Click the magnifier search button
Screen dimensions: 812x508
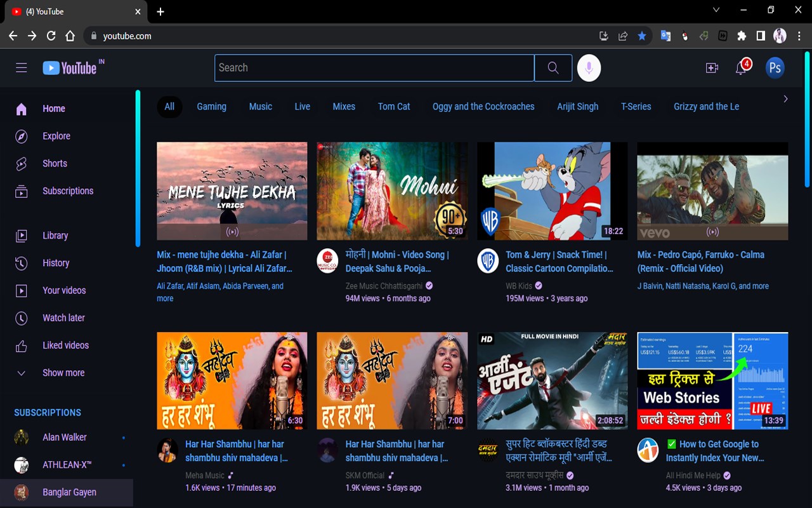(553, 68)
